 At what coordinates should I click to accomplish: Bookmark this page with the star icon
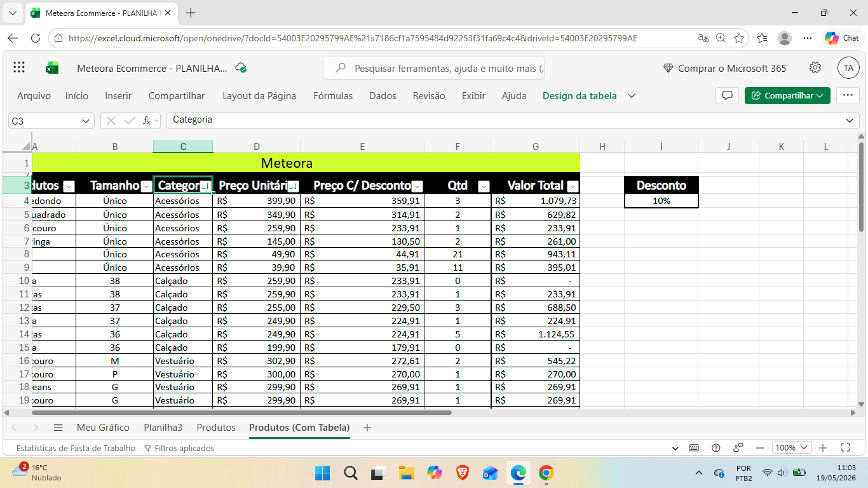[x=739, y=38]
